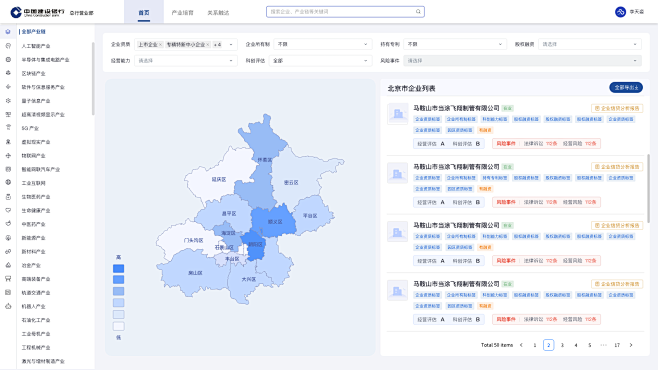This screenshot has height=370, width=658.
Task: Click the 机器人产业 sidebar icon
Action: coord(8,306)
